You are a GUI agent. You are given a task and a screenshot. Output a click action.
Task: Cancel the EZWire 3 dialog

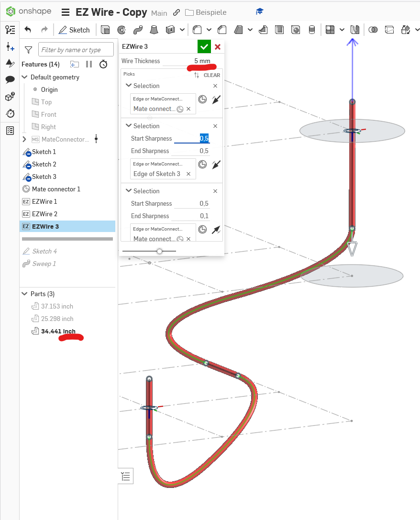pyautogui.click(x=218, y=47)
